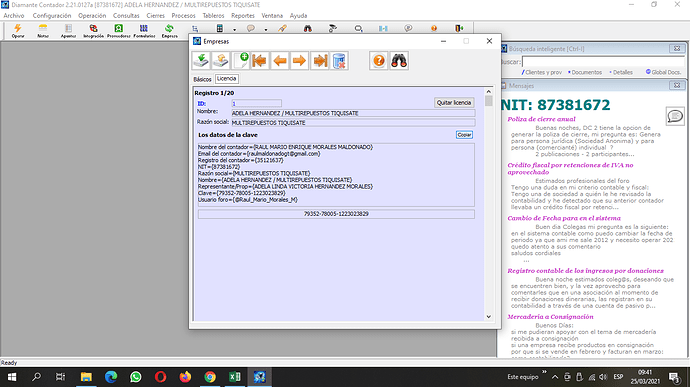Add a new record with the plus icon
Image resolution: width=690 pixels, height=387 pixels.
(x=241, y=61)
